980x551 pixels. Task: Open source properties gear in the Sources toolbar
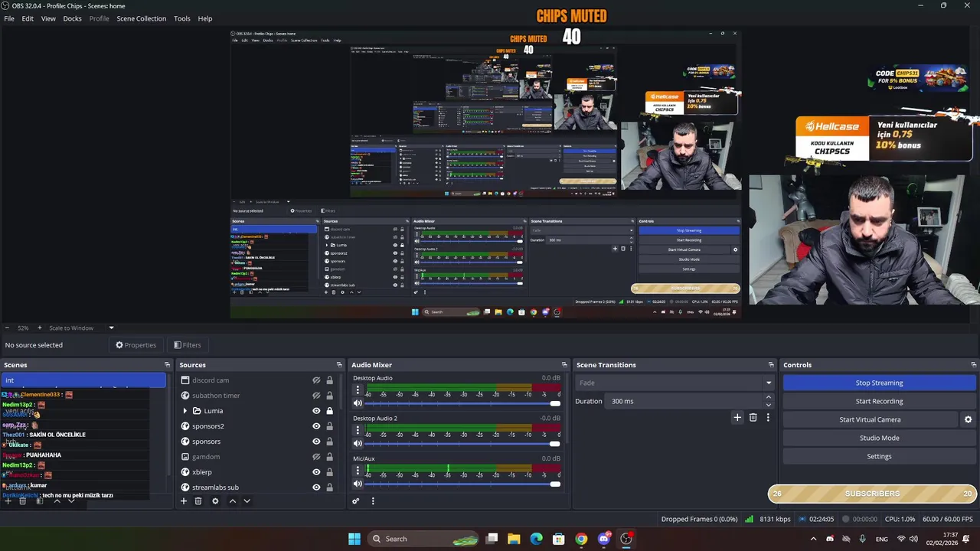click(215, 501)
